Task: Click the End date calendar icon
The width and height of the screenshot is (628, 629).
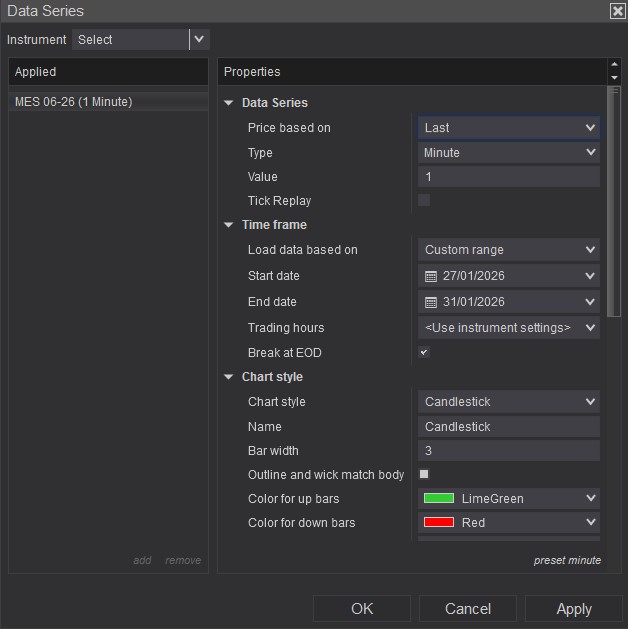Action: (431, 302)
